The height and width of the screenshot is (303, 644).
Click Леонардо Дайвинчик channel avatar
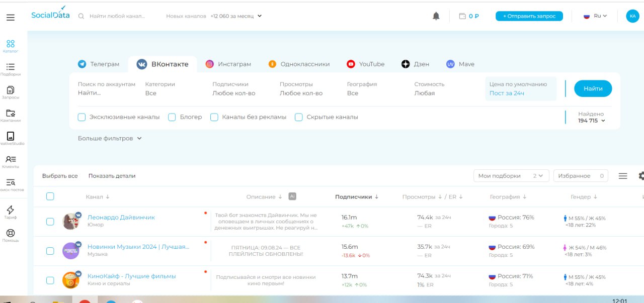[x=71, y=221]
